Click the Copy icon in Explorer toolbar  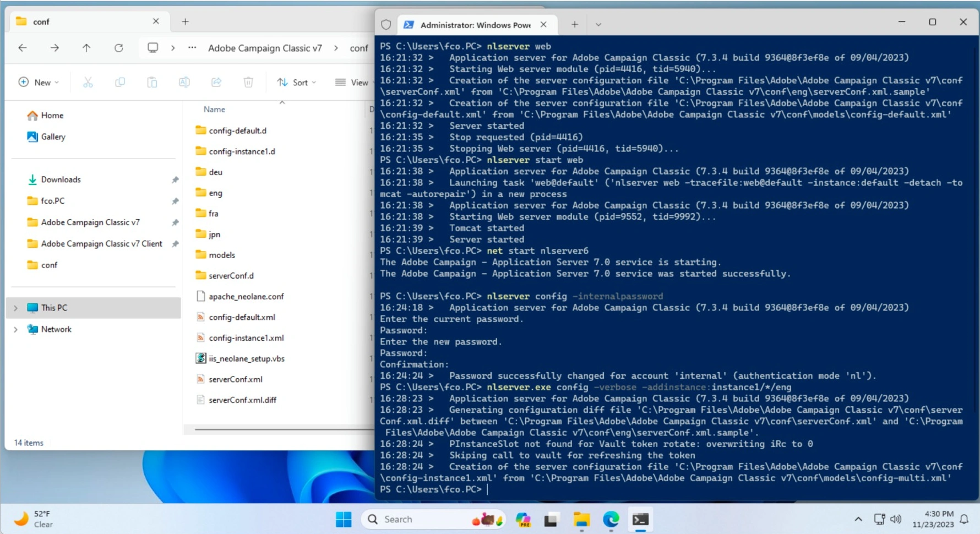[x=120, y=82]
